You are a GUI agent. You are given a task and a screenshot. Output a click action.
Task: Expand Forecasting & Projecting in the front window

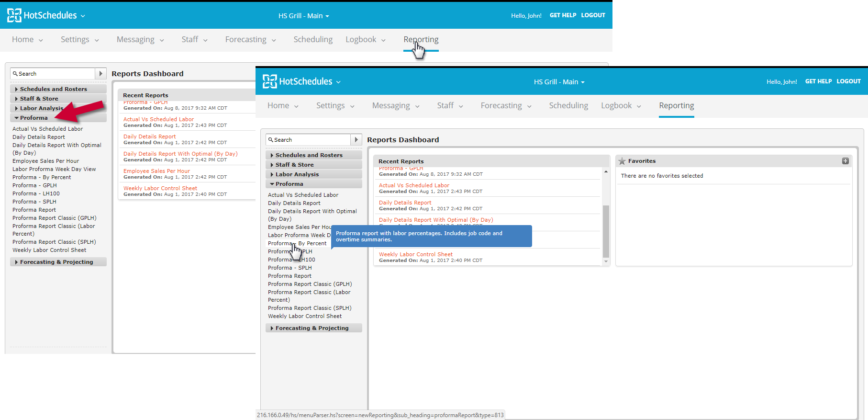[314, 328]
